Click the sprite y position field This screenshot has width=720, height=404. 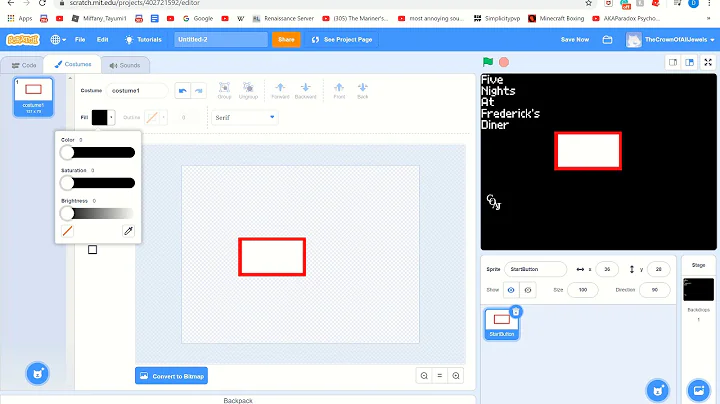click(658, 269)
